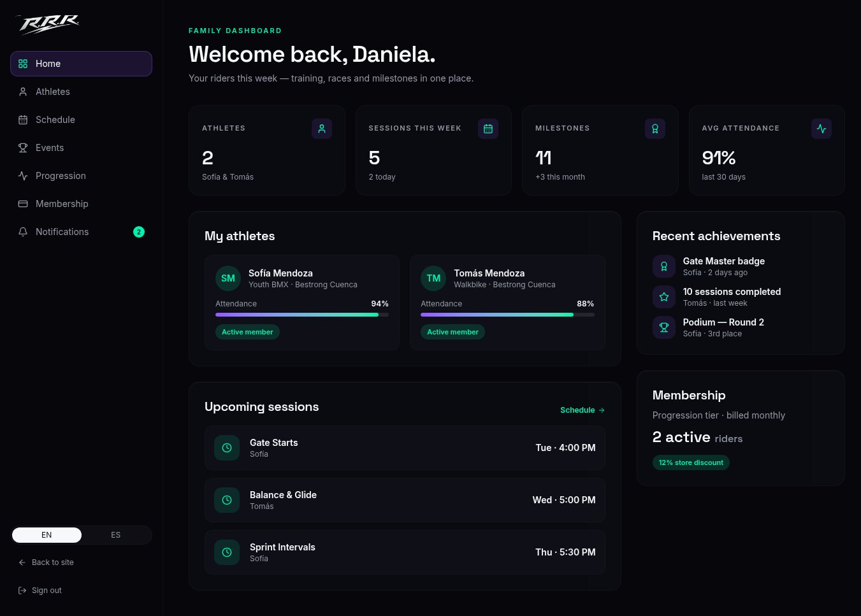Click the Notifications bell icon
This screenshot has height=616, width=861.
pos(23,232)
